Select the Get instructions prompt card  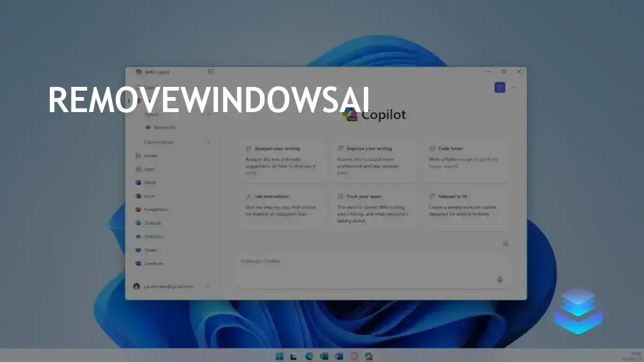click(x=283, y=209)
